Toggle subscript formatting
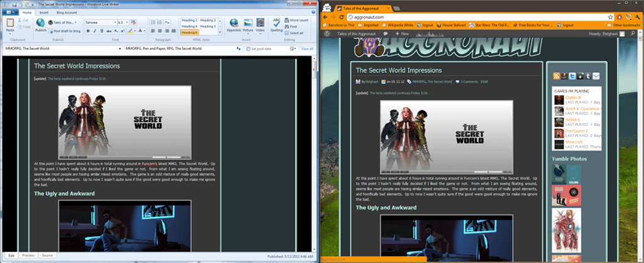This screenshot has height=263, width=644. [x=116, y=31]
